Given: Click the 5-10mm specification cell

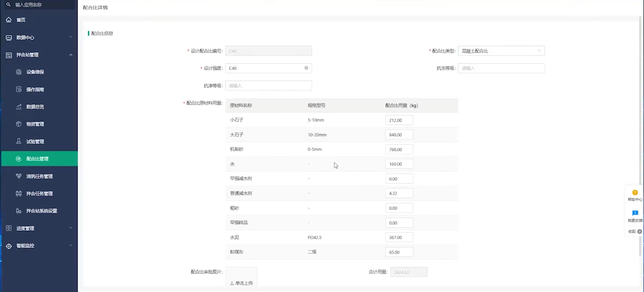Looking at the screenshot, I should click(316, 120).
